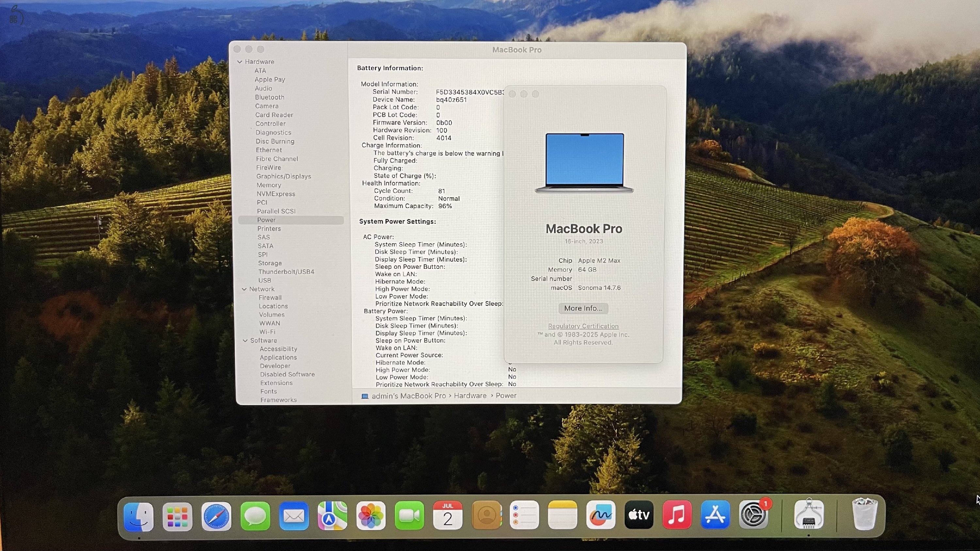Select Fibre Channel in sidebar
The image size is (980, 551).
277,159
